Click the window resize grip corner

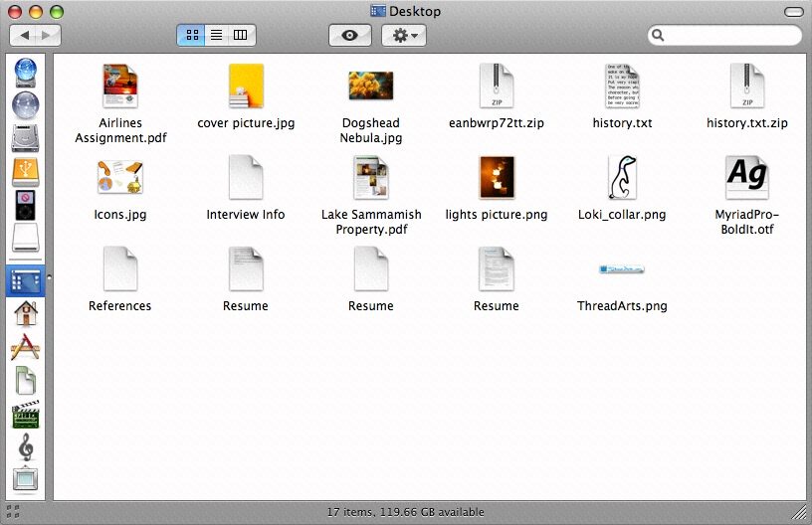pyautogui.click(x=800, y=513)
